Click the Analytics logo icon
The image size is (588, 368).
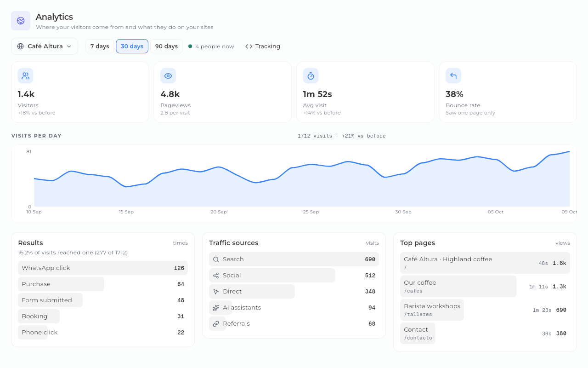21,21
